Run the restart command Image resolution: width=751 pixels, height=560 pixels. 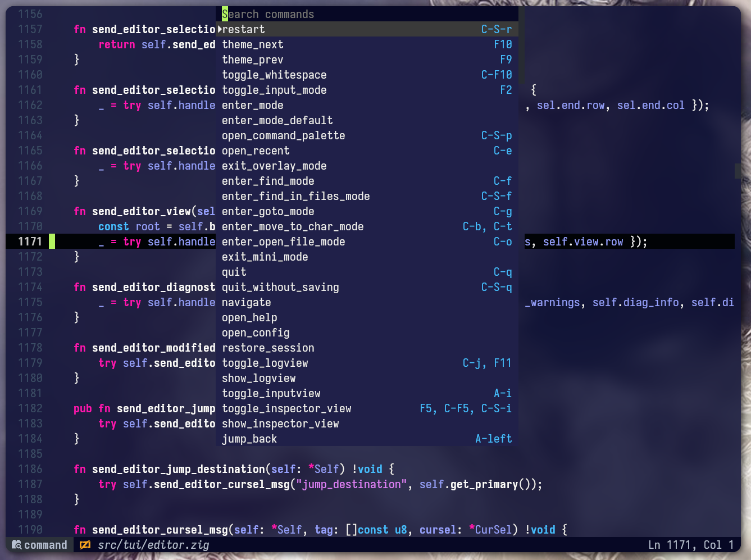(x=244, y=29)
